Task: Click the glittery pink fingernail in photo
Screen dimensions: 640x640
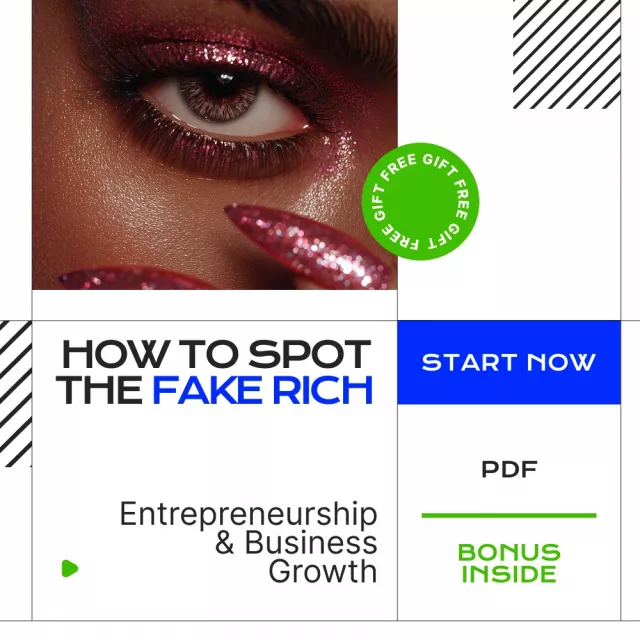Action: (x=308, y=245)
